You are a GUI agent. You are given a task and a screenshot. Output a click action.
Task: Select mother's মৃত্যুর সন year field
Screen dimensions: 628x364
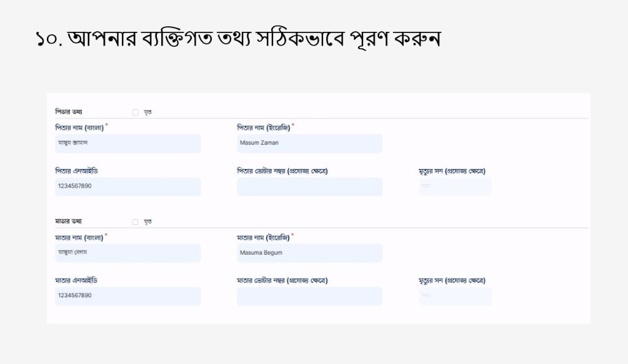point(455,296)
